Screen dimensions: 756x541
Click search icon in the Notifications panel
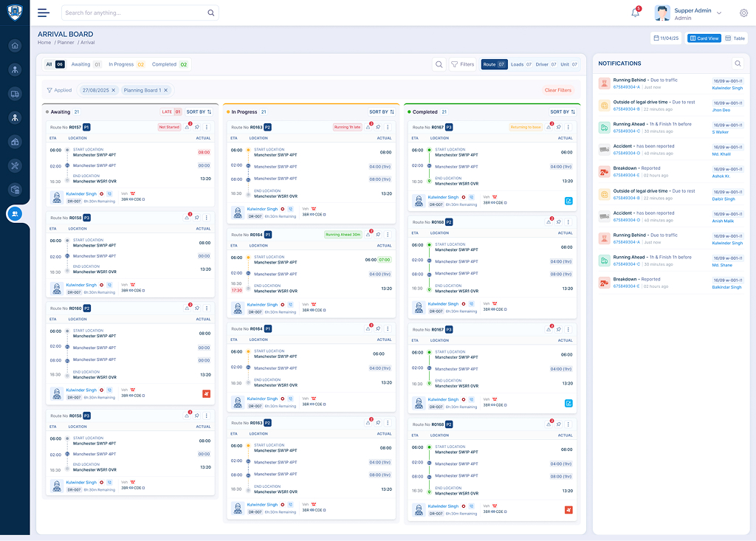(737, 64)
